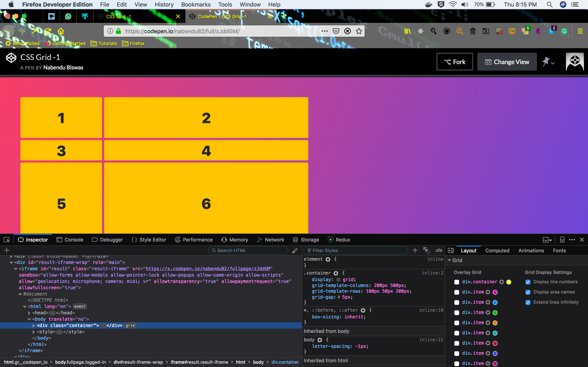Add a new style rule with plus icon
Viewport: 588px width, 367px height.
pyautogui.click(x=415, y=250)
